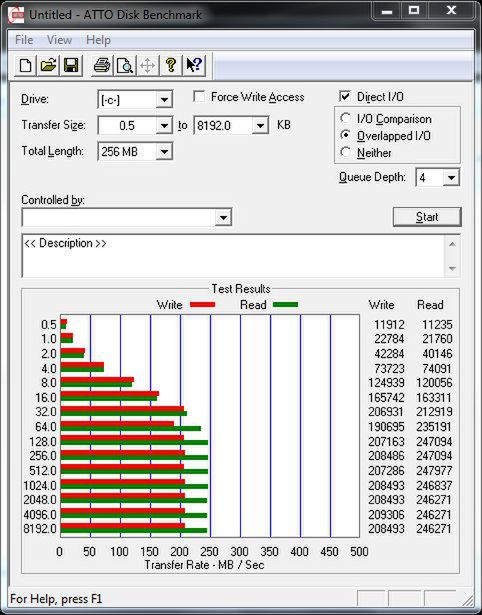Uncheck the Direct I/O checkbox

(x=344, y=96)
